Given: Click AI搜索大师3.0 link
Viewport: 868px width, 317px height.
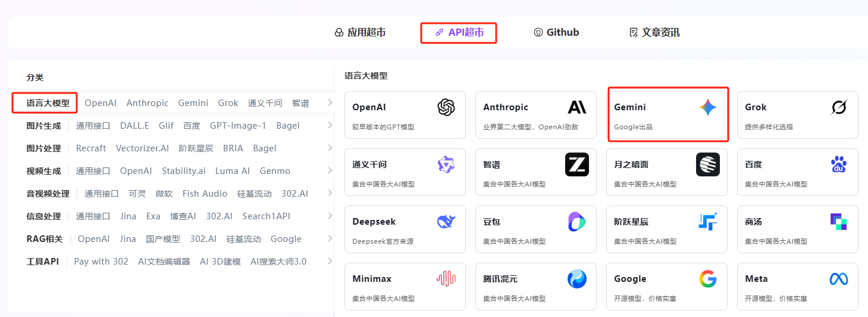Looking at the screenshot, I should coord(278,262).
